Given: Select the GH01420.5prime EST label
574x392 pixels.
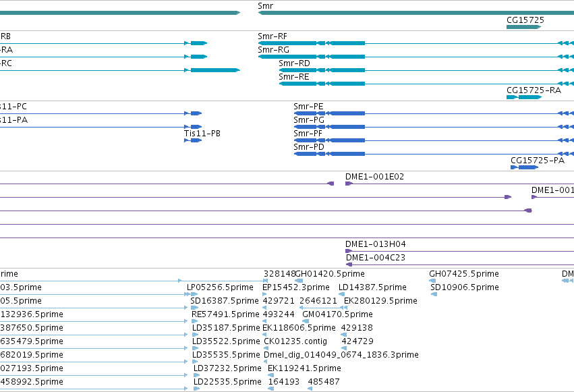Looking at the screenshot, I should (x=331, y=274).
